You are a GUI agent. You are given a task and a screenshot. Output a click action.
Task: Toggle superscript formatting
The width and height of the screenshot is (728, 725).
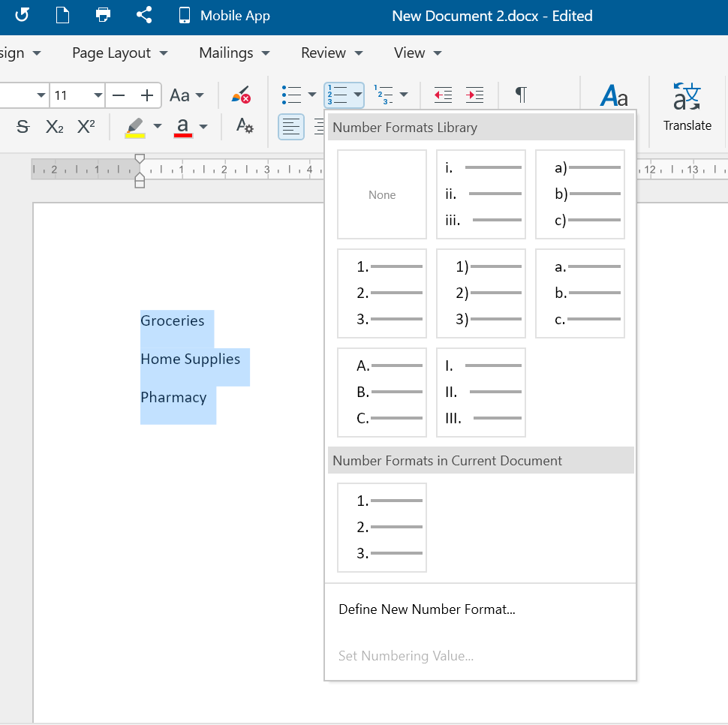point(86,126)
